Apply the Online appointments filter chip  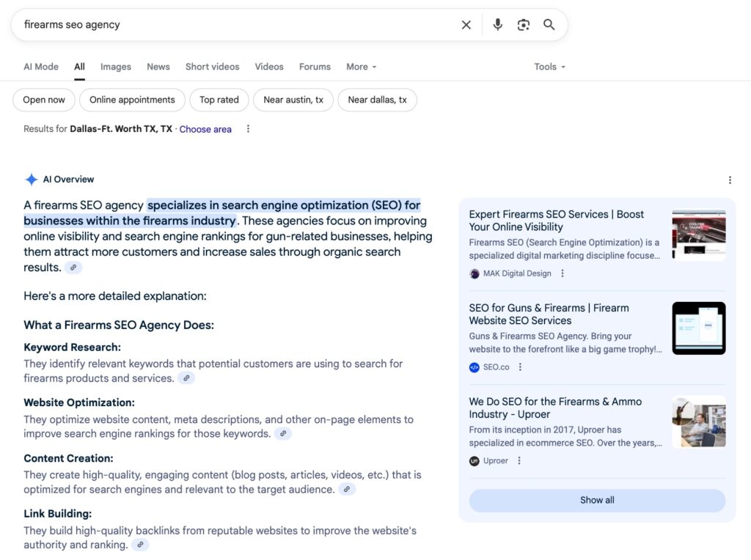point(132,100)
